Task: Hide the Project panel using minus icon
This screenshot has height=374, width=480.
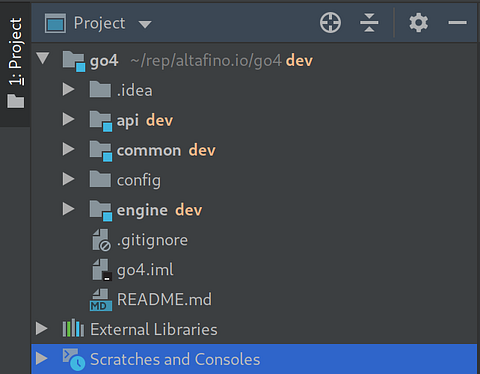Action: (x=457, y=23)
